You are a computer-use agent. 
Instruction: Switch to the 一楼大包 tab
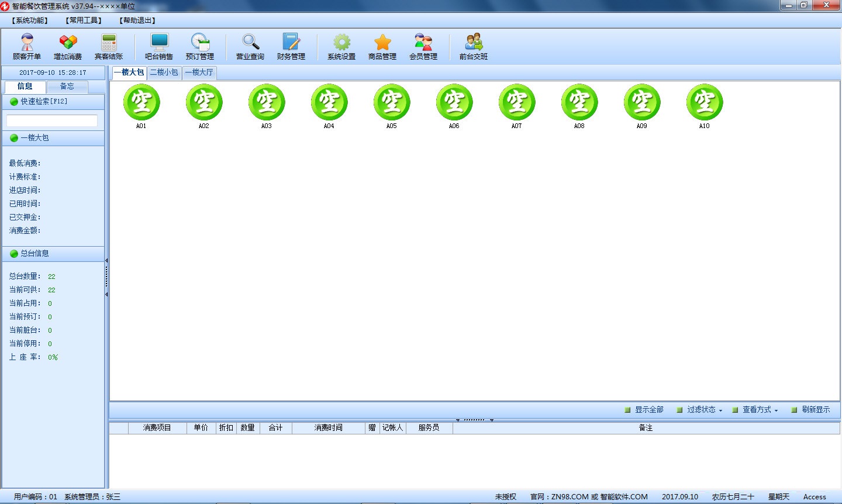coord(129,73)
